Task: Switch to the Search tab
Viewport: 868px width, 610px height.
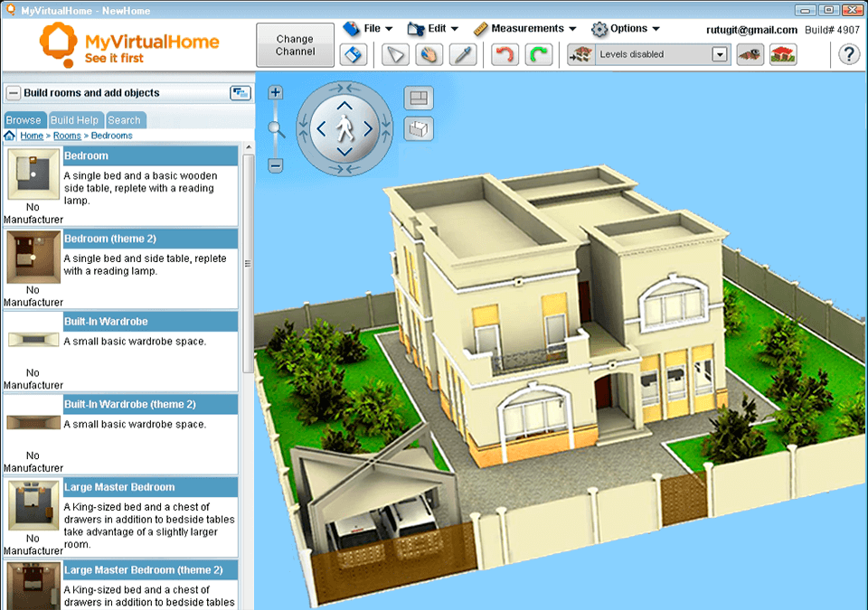Action: pyautogui.click(x=125, y=119)
